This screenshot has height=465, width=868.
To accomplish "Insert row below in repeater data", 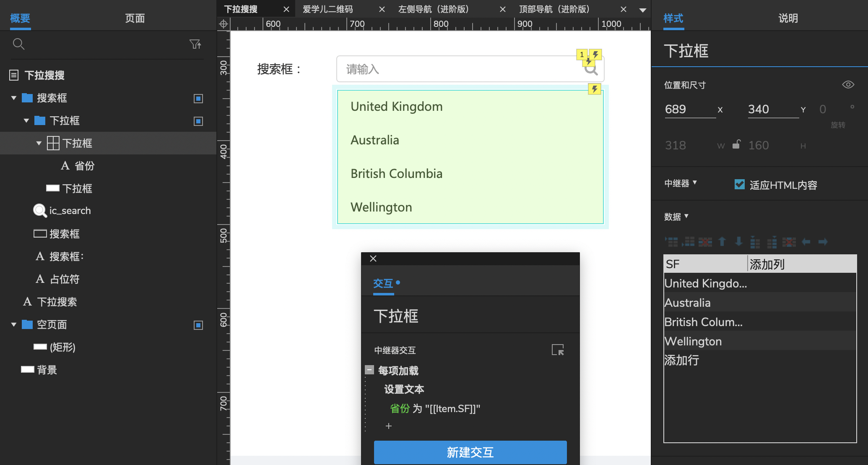I will (x=688, y=242).
